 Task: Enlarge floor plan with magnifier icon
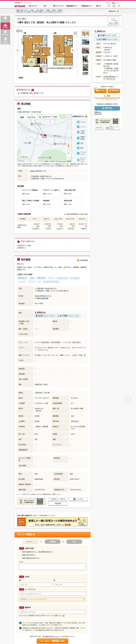click(x=75, y=33)
